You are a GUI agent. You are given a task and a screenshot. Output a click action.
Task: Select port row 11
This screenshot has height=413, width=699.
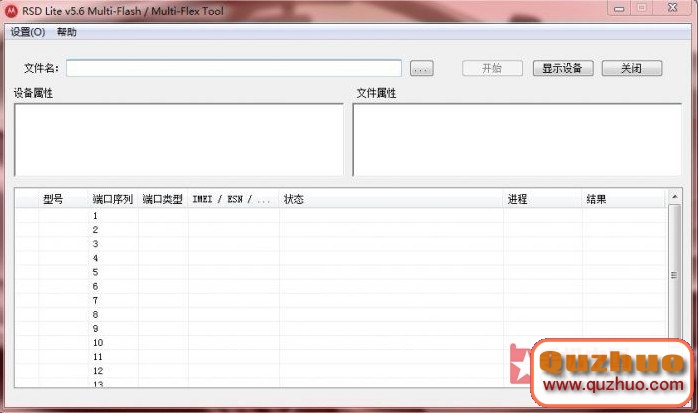[x=341, y=357]
